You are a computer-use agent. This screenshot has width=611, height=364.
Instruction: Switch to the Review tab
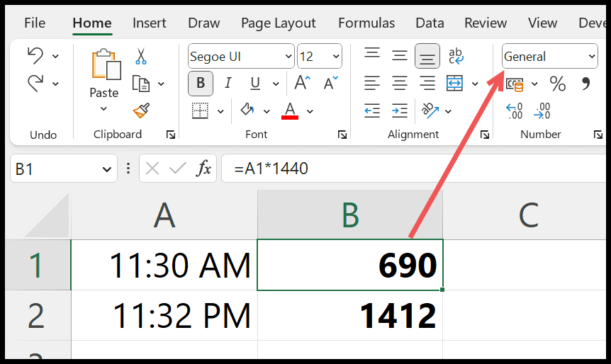pyautogui.click(x=486, y=23)
